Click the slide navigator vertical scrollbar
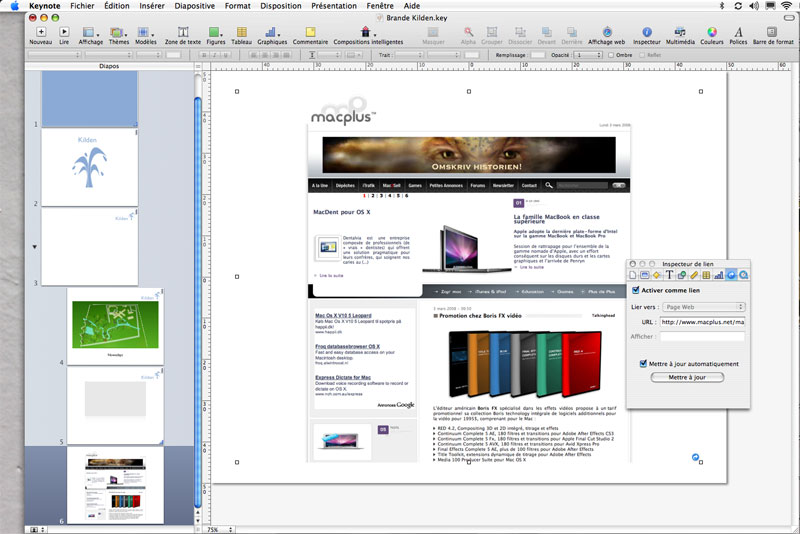Viewport: 800px width, 534px height. click(x=198, y=301)
